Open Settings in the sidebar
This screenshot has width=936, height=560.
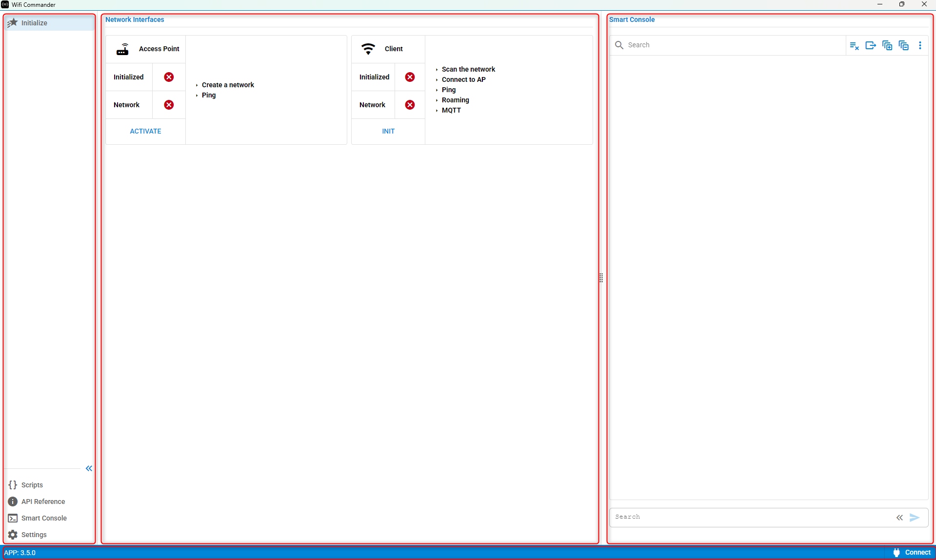pos(49,535)
